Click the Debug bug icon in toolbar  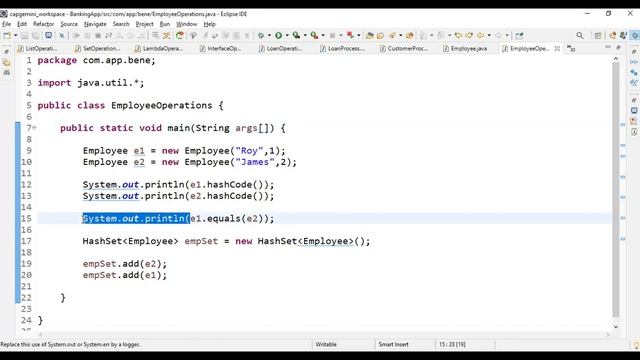coord(261,36)
